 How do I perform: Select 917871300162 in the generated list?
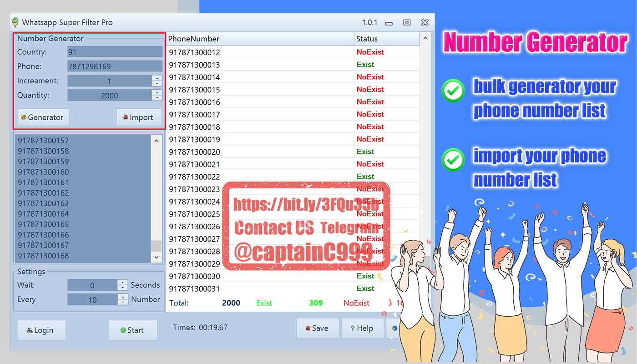(x=43, y=193)
